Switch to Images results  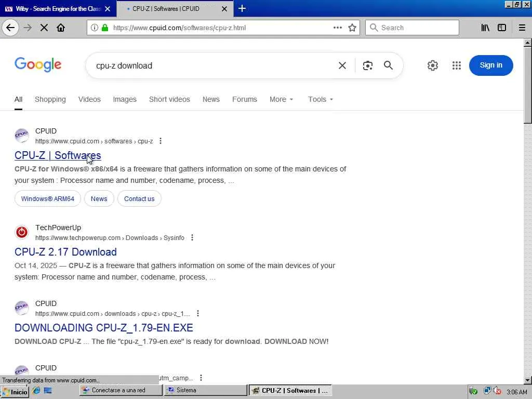click(125, 99)
